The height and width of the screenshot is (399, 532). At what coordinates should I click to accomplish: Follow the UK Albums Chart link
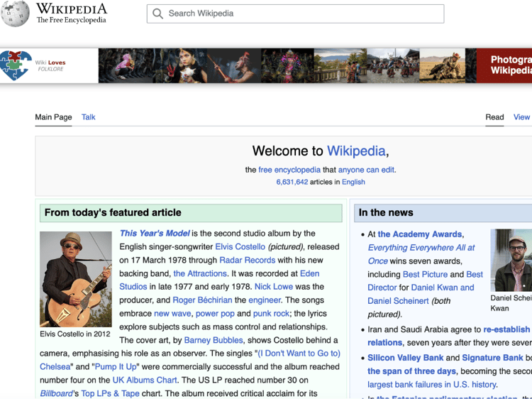tap(145, 380)
